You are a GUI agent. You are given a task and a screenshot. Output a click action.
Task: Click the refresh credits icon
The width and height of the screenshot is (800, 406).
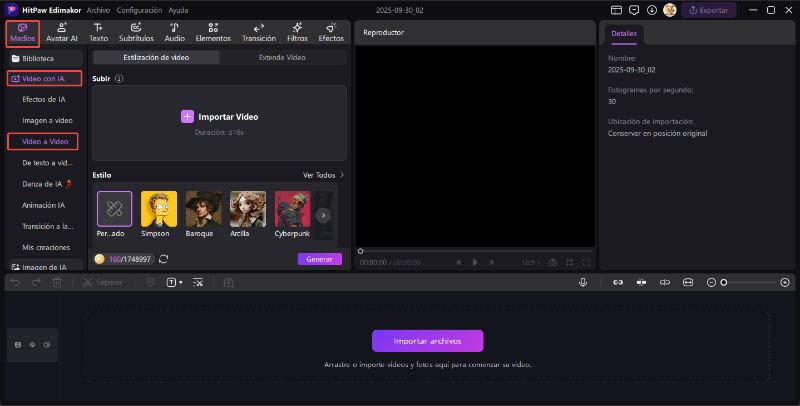(163, 259)
